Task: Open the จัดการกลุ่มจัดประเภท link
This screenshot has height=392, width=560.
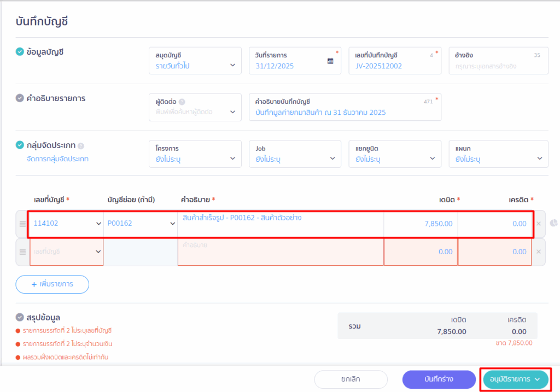Action: click(x=54, y=159)
